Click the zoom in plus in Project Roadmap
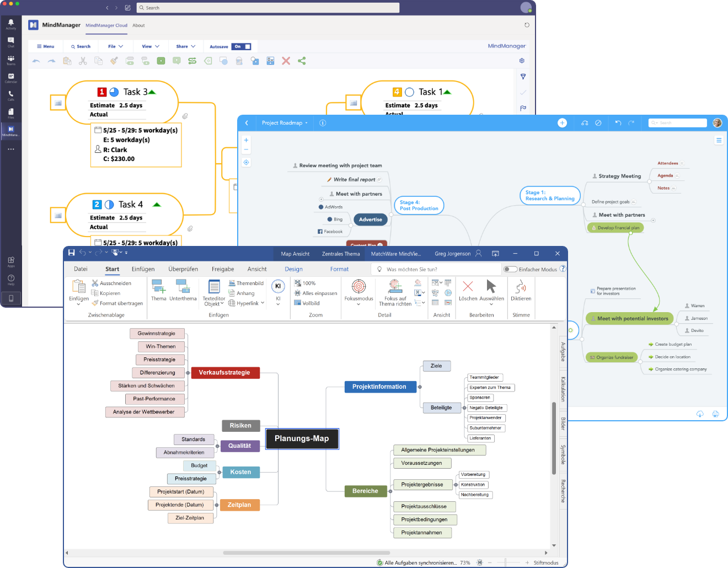Viewport: 728px width, 568px height. pyautogui.click(x=246, y=140)
